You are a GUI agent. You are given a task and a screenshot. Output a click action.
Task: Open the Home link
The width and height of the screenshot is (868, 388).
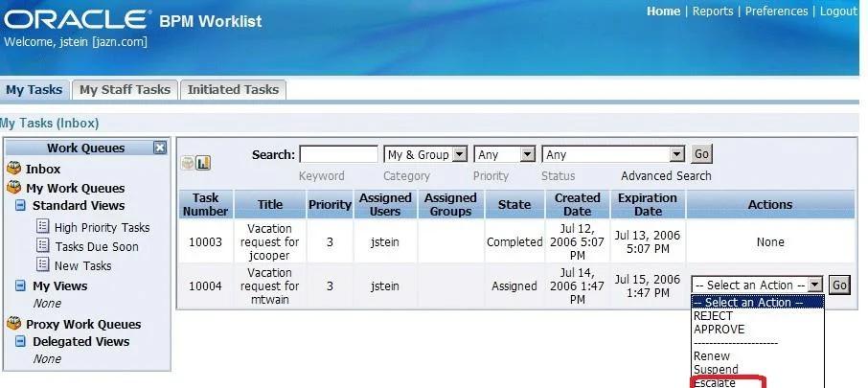(x=663, y=11)
